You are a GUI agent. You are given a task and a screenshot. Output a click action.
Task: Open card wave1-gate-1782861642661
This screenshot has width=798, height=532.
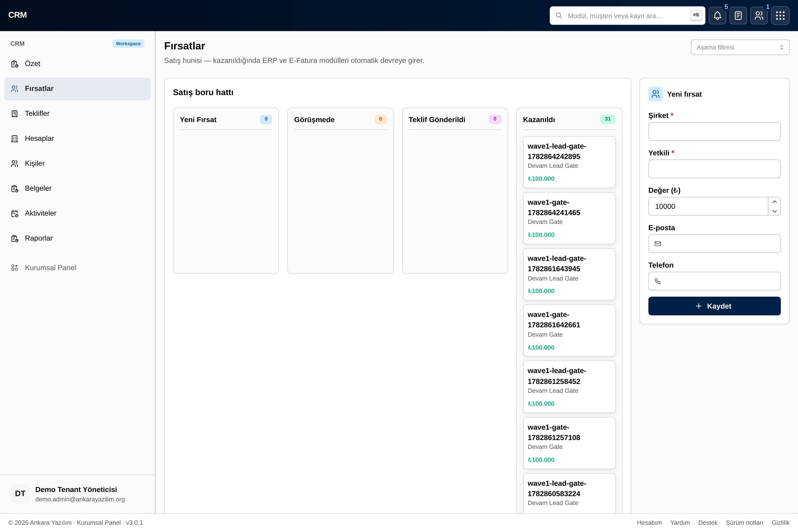pyautogui.click(x=569, y=330)
